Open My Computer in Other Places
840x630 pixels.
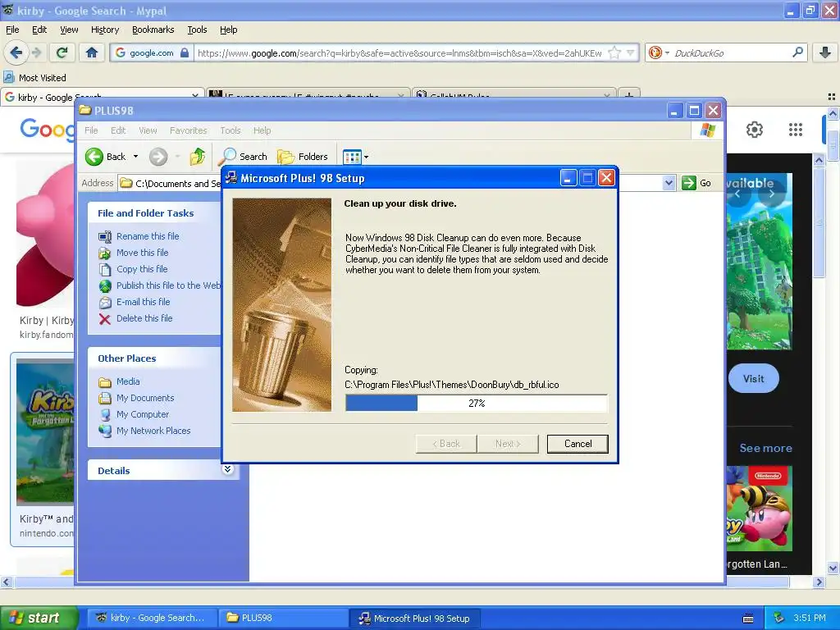(x=143, y=414)
